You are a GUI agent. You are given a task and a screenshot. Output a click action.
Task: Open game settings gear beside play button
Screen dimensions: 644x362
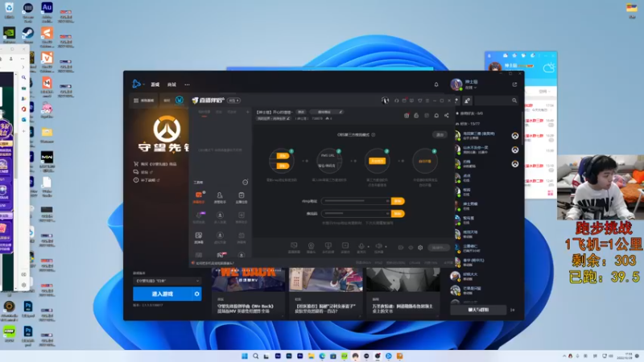(196, 294)
